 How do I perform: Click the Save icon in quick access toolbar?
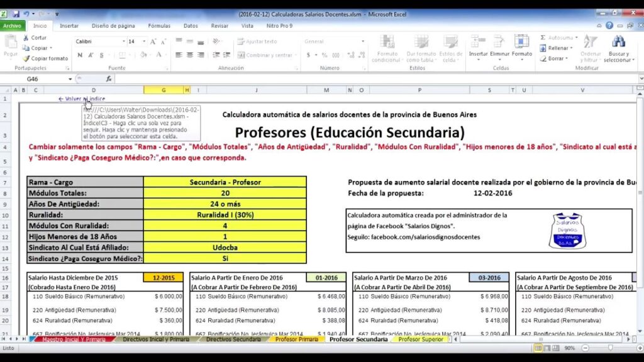[16, 13]
